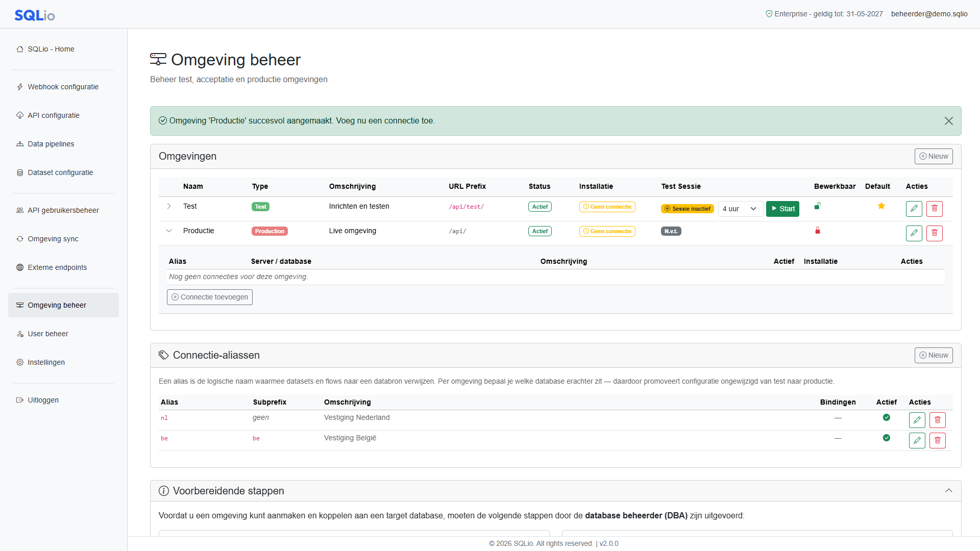Click the Sessie inactief badge
980x551 pixels.
coord(687,209)
